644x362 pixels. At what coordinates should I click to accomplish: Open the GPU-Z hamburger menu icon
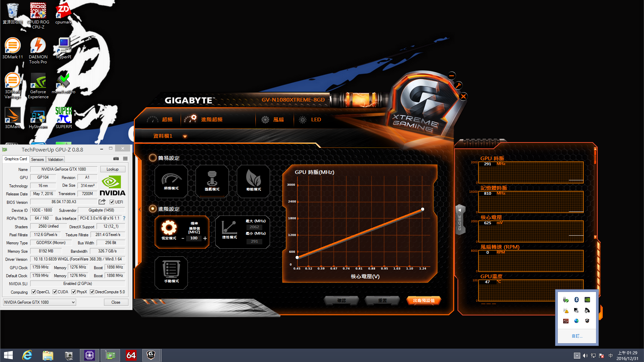[x=125, y=159]
